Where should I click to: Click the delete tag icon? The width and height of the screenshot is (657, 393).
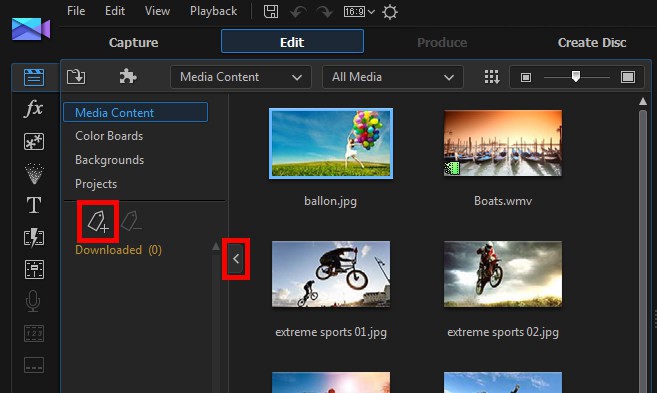click(131, 221)
